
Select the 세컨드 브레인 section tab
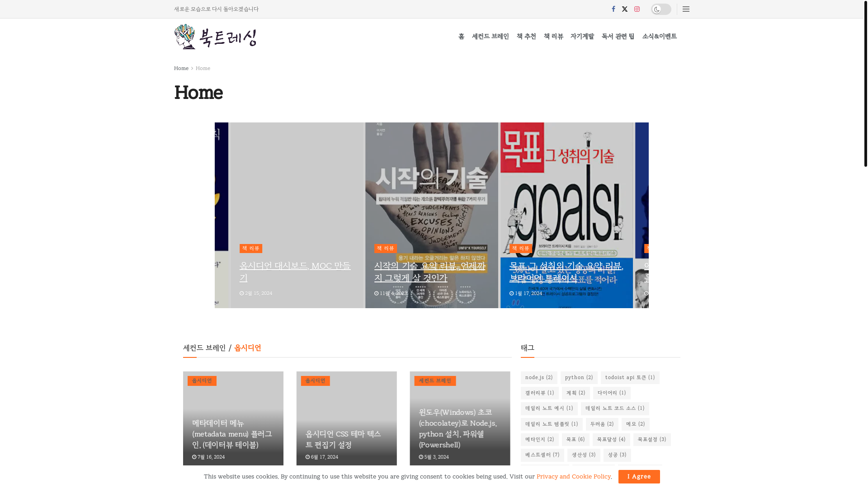coord(204,348)
